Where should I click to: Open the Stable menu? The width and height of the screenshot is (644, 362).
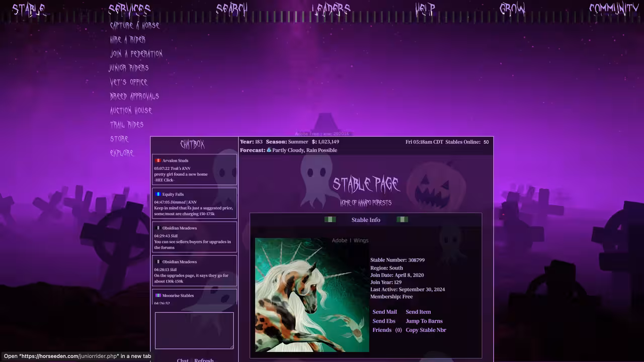(x=29, y=10)
